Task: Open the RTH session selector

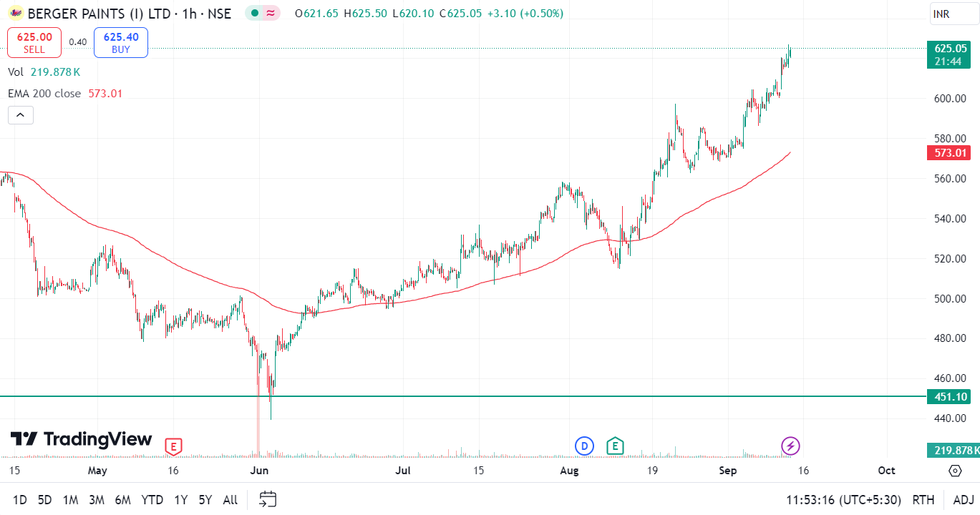Action: pyautogui.click(x=923, y=500)
